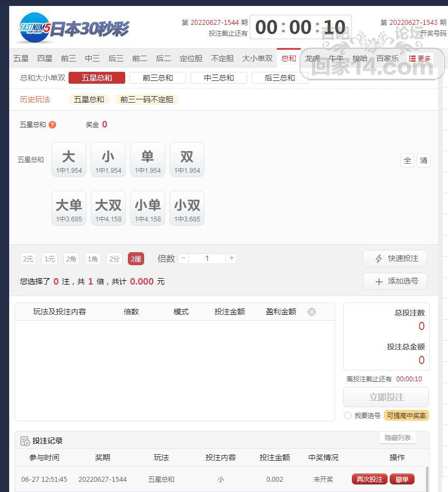The width and height of the screenshot is (448, 492).
Task: Select the 单 bet option
Action: tap(148, 160)
